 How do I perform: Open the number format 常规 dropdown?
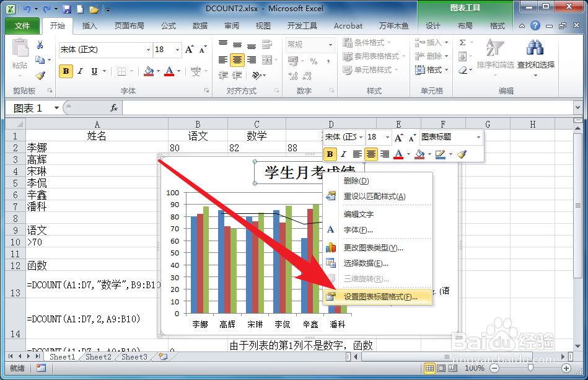pyautogui.click(x=330, y=45)
